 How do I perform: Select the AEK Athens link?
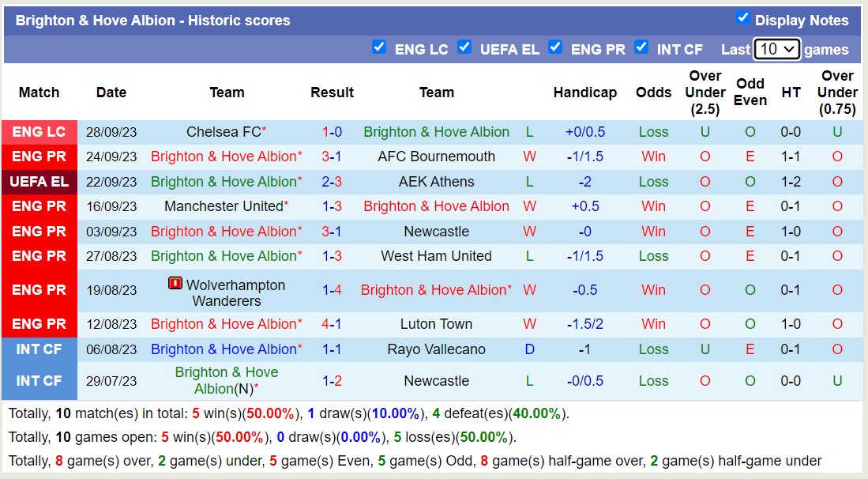(x=436, y=182)
